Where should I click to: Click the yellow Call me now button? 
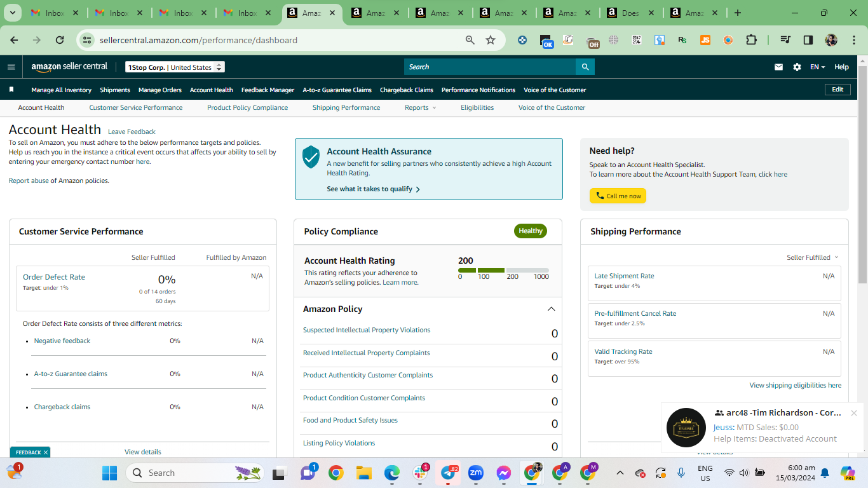pos(618,196)
